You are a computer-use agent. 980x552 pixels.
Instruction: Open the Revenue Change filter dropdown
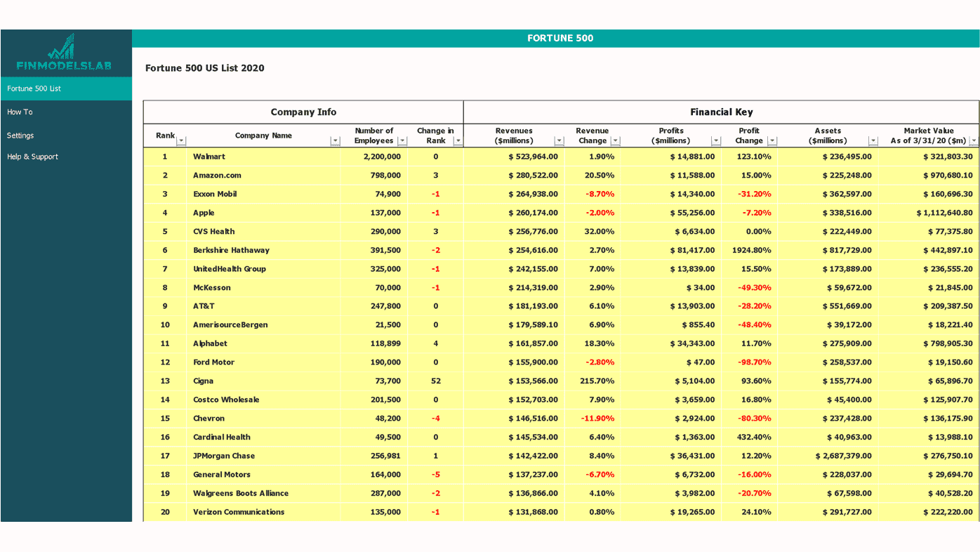pyautogui.click(x=616, y=140)
